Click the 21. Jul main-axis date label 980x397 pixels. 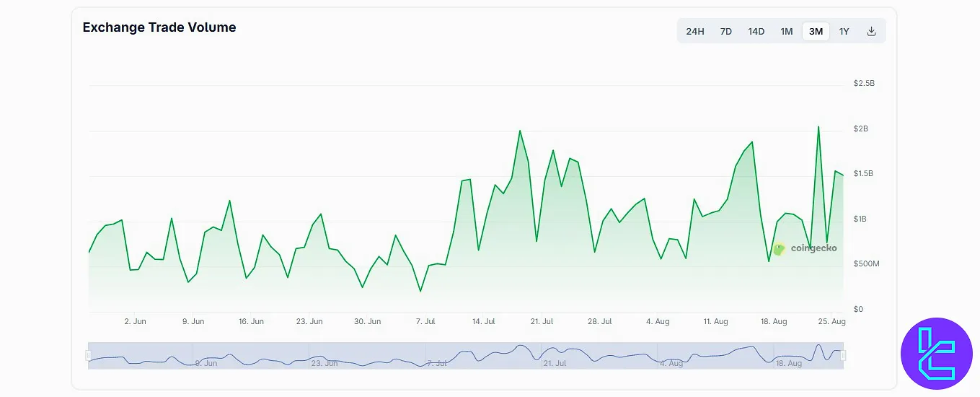[542, 321]
